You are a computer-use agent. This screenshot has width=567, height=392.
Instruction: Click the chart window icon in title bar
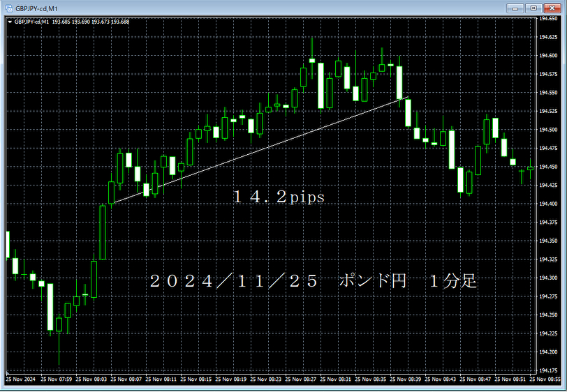[8, 8]
